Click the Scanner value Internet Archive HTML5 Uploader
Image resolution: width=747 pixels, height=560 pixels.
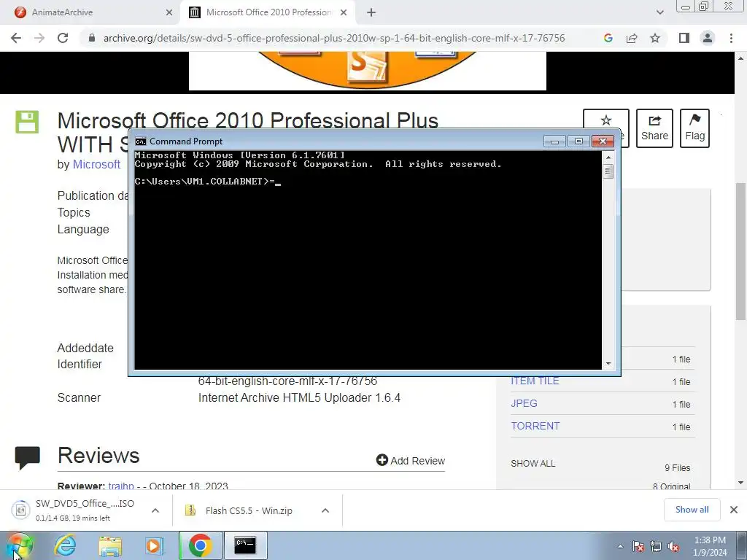[x=299, y=397]
